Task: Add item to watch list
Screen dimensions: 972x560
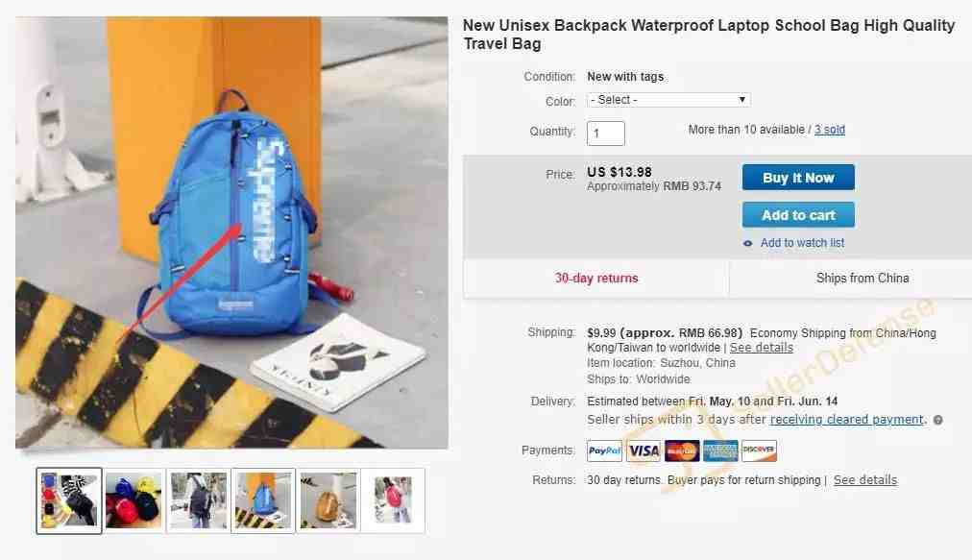Action: tap(802, 243)
